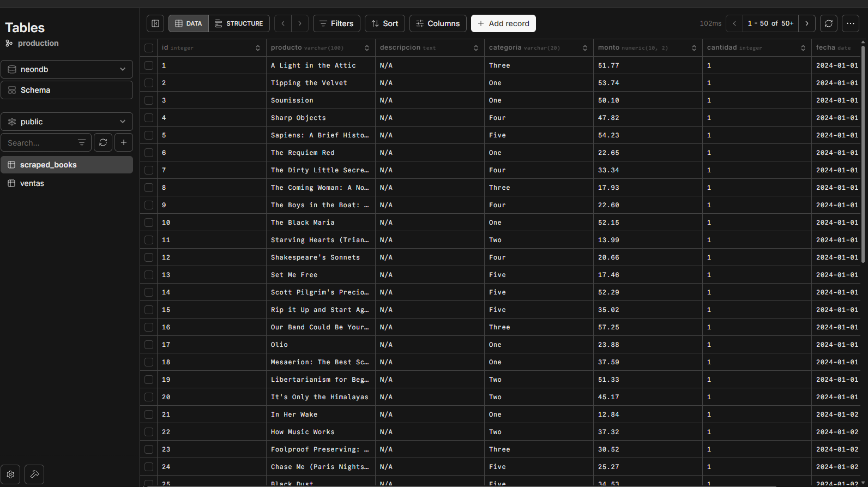Image resolution: width=868 pixels, height=487 pixels.
Task: Click the Add record button
Action: (503, 23)
